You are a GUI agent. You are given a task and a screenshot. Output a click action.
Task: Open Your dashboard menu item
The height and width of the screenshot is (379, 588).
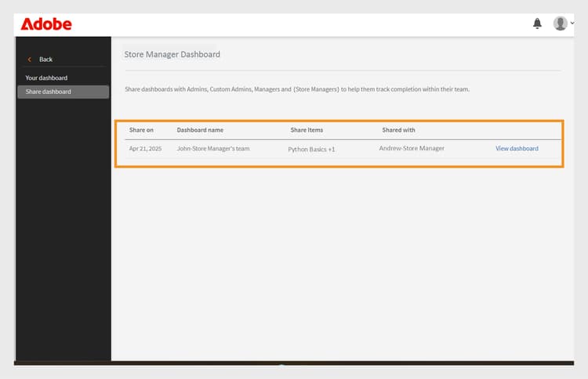click(46, 78)
